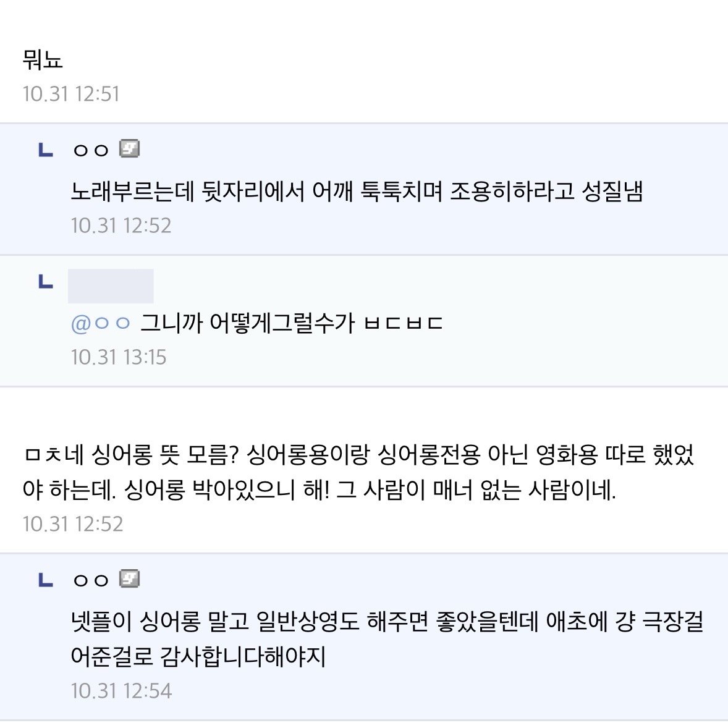Click the reply arrow icon before the 노래부르는데 reply
Image resolution: width=728 pixels, height=728 pixels.
click(x=46, y=150)
